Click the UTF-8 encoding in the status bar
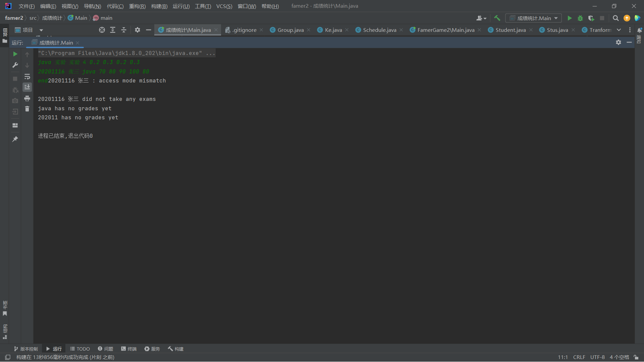The height and width of the screenshot is (362, 644). pyautogui.click(x=597, y=357)
